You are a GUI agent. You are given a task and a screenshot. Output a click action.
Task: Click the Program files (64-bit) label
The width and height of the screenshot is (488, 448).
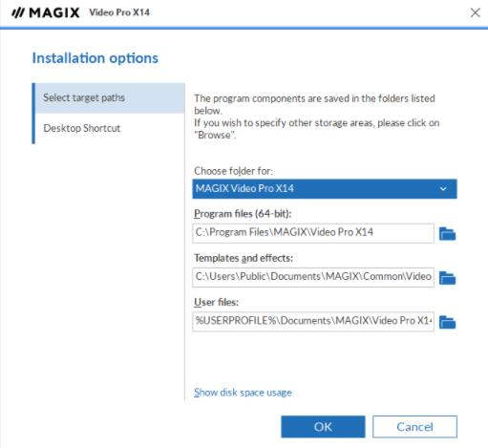(243, 214)
